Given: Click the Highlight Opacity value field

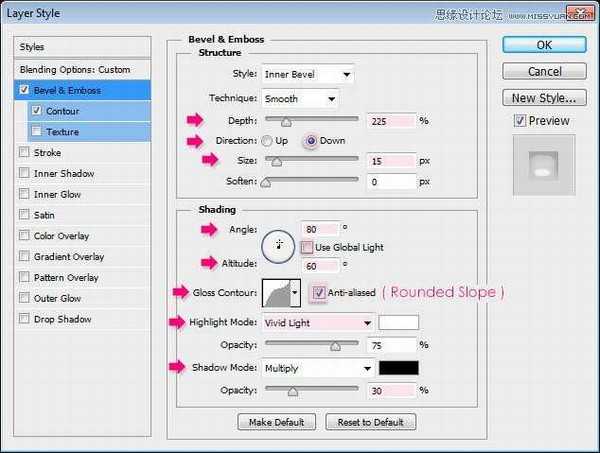Looking at the screenshot, I should coord(391,345).
